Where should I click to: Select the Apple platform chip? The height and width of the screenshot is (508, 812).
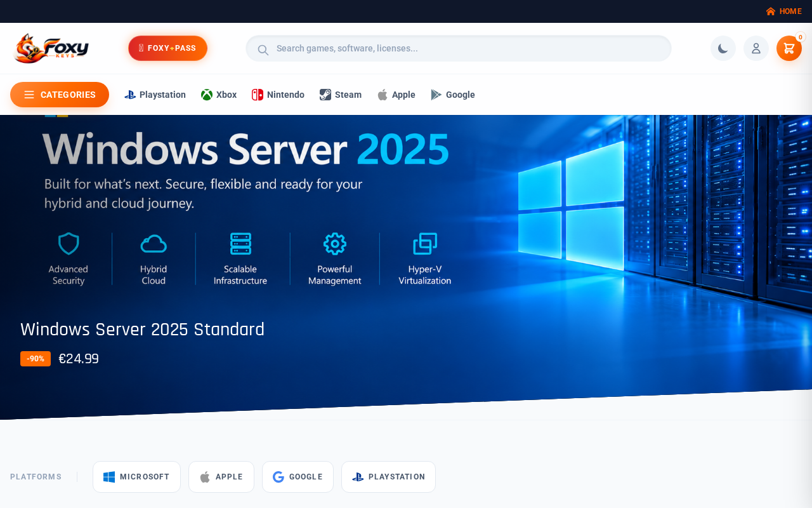(x=221, y=477)
